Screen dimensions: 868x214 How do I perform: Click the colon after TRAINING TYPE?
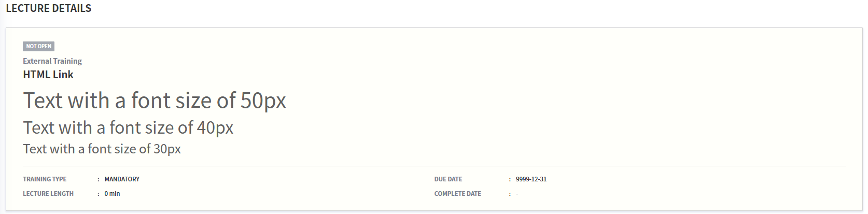tap(99, 179)
